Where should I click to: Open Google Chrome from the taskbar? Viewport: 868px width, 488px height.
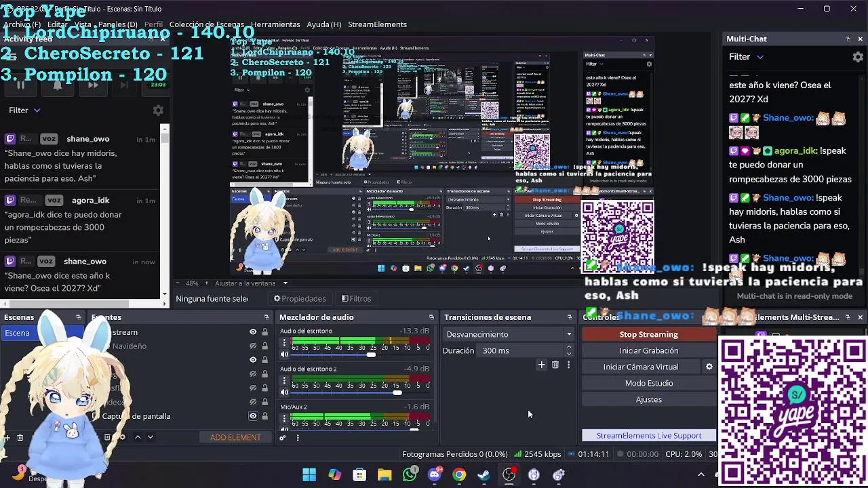click(459, 474)
